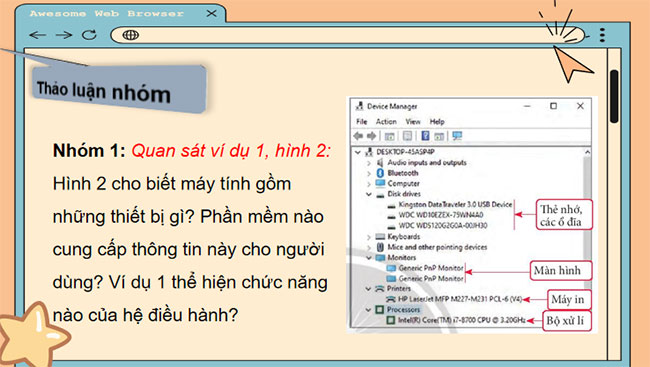The height and width of the screenshot is (367, 650).
Task: Expand the Keyboards node
Action: [x=369, y=237]
